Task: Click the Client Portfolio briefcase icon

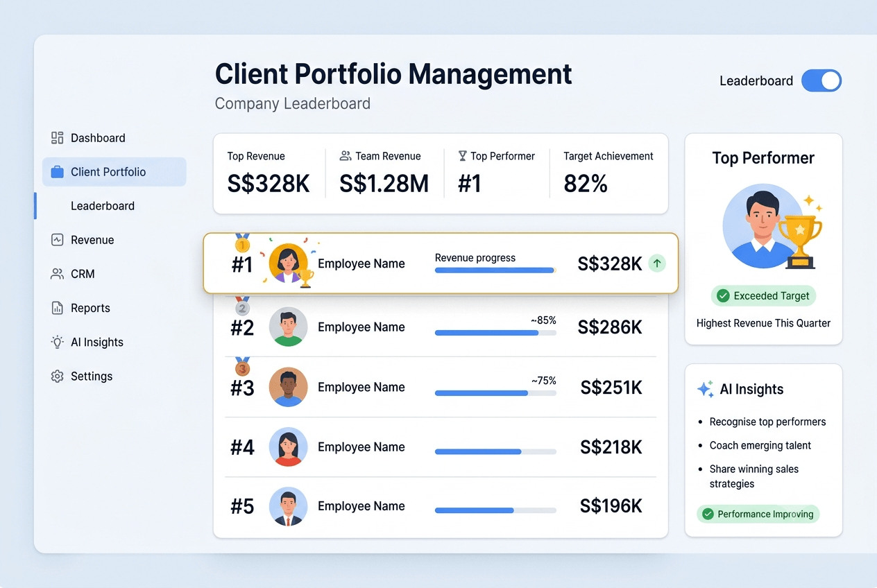Action: tap(58, 172)
